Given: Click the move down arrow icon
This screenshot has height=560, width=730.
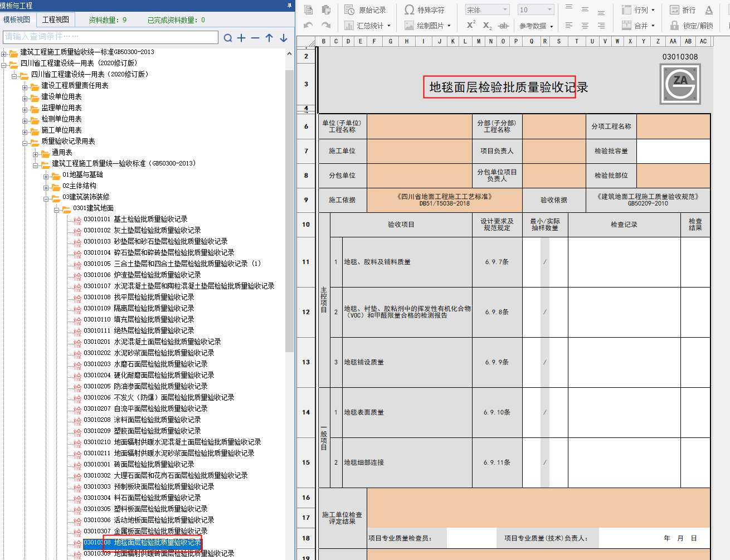Looking at the screenshot, I should [284, 38].
